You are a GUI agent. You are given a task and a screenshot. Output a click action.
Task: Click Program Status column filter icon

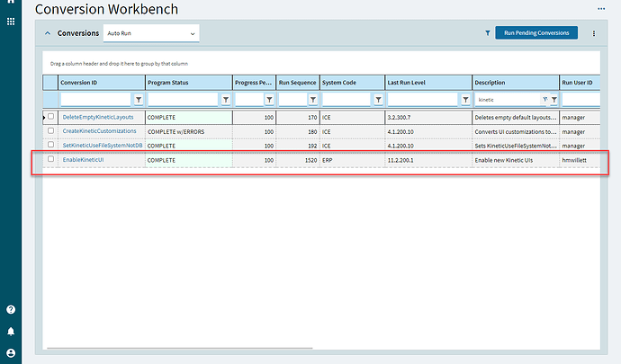226,100
